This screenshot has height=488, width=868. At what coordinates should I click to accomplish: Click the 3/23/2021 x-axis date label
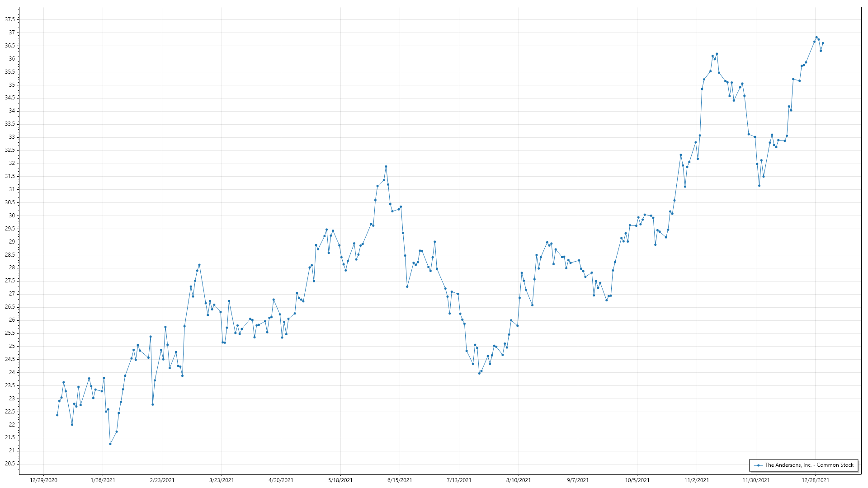tap(222, 480)
